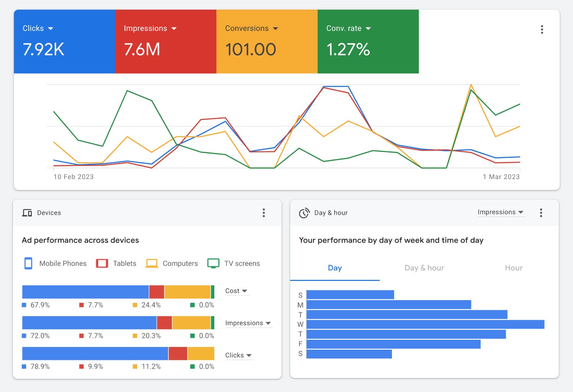Click the TV screens legend icon

click(213, 263)
